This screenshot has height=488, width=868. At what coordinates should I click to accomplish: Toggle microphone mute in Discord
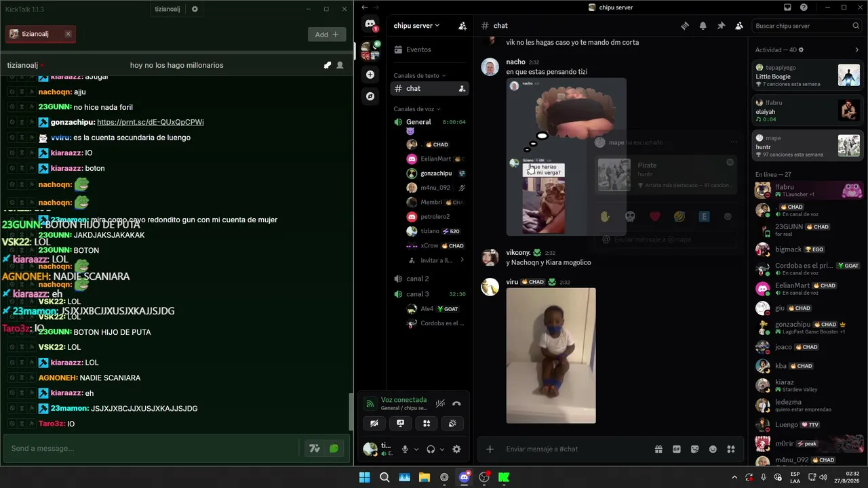pos(405,449)
